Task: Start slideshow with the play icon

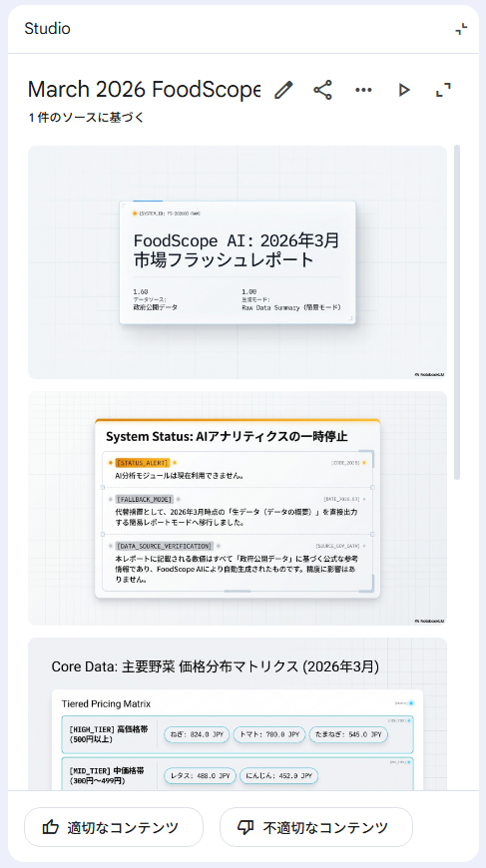Action: pyautogui.click(x=404, y=90)
